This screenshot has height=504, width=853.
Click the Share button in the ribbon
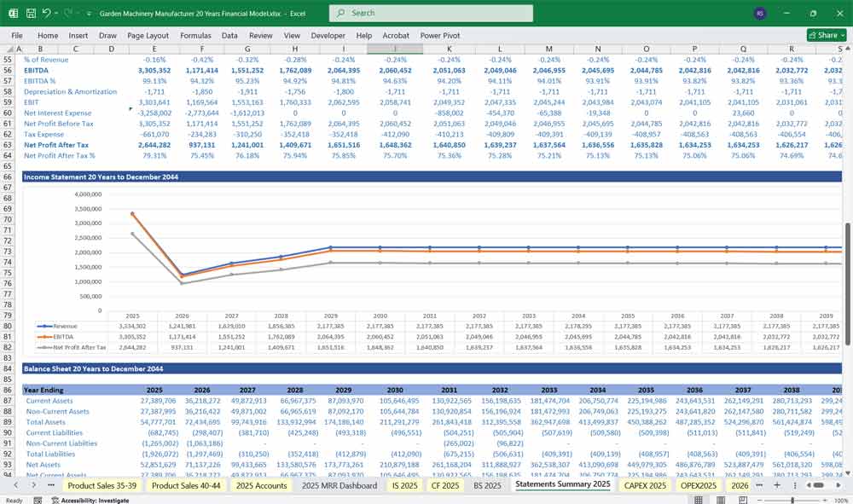[819, 35]
